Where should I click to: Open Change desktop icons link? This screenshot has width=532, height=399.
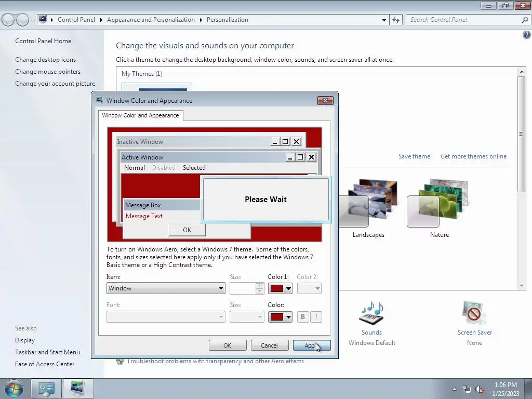[46, 60]
